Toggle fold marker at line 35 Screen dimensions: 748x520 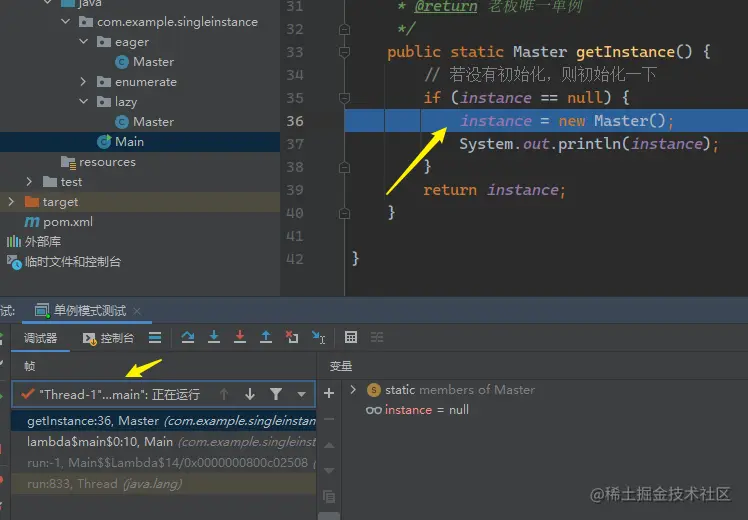coord(344,98)
